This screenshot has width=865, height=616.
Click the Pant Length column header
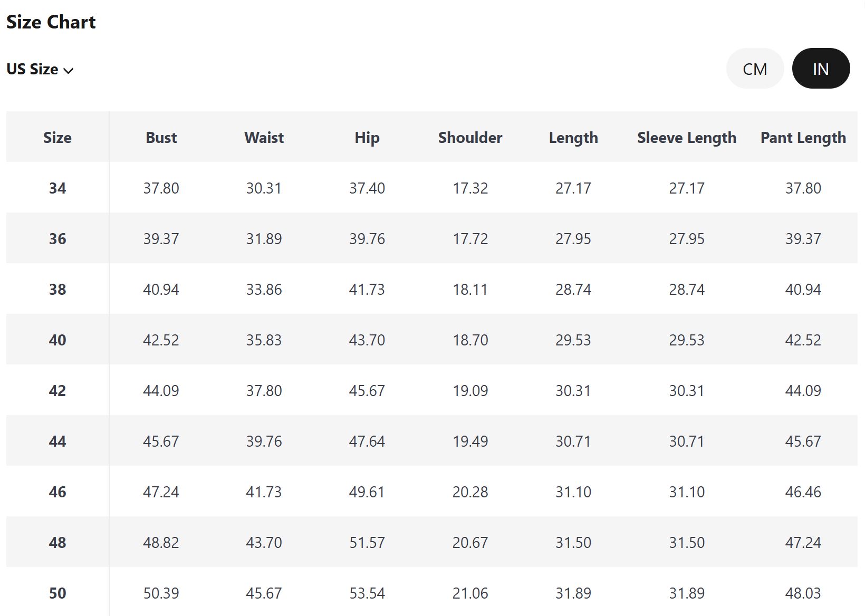pos(803,138)
